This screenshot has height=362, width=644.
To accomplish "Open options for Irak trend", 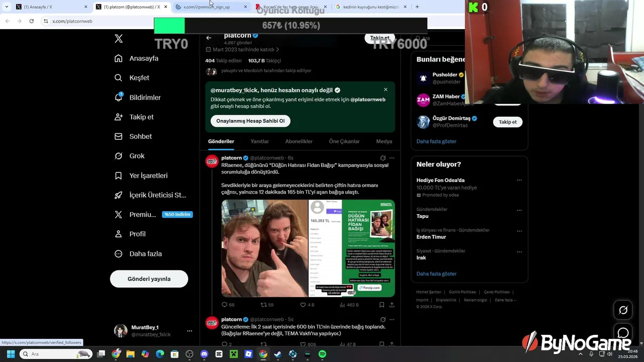I will 519,251.
